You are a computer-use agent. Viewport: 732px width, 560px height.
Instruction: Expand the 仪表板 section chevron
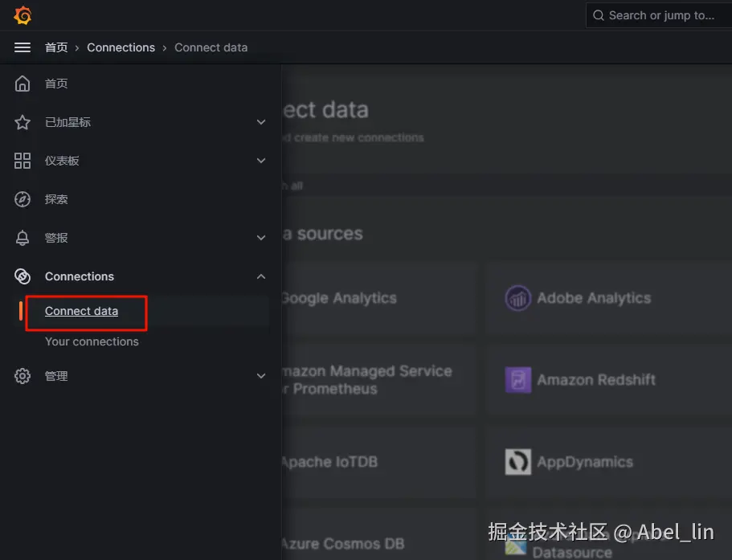tap(261, 161)
